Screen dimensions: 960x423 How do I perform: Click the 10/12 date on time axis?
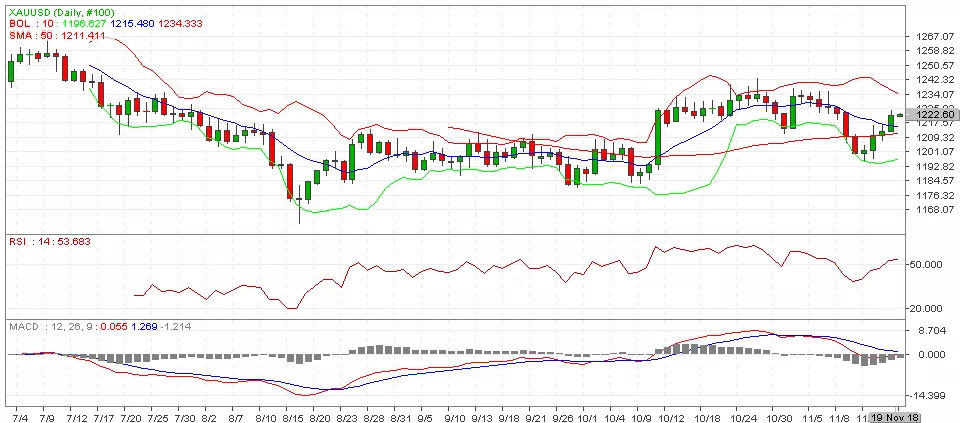[x=671, y=414]
